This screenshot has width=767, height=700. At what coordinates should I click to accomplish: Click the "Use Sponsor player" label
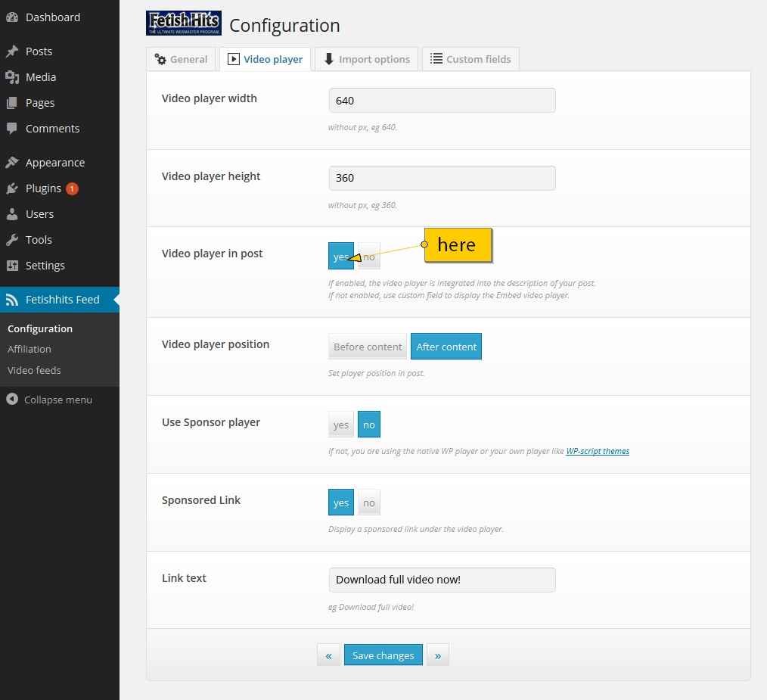[211, 422]
